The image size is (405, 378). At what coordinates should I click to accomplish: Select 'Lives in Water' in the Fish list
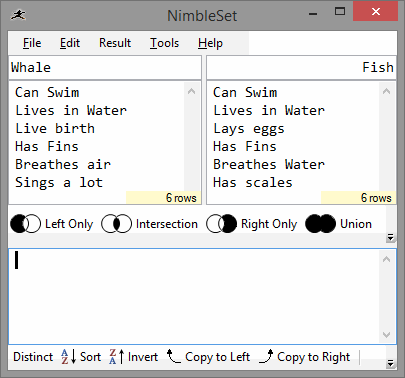pyautogui.click(x=269, y=111)
